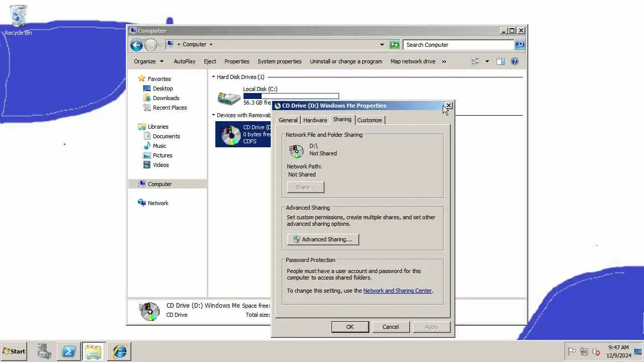Click the Apply button
Image resolution: width=644 pixels, height=362 pixels.
(431, 327)
